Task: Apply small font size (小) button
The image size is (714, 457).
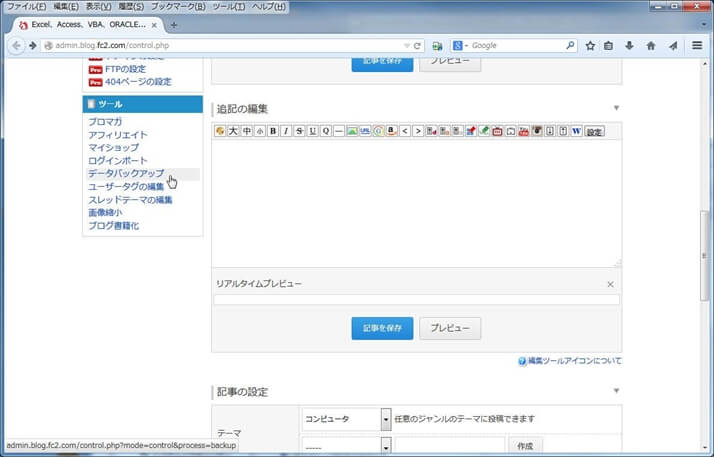Action: click(260, 131)
